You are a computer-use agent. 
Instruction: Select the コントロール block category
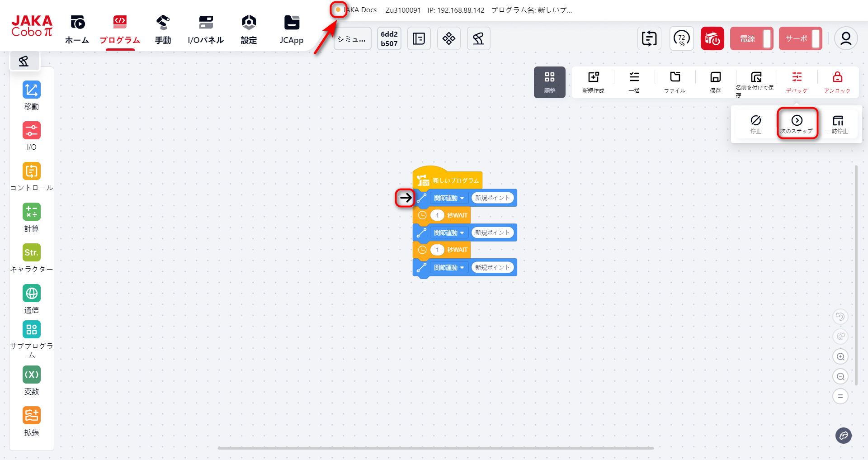pos(31,176)
